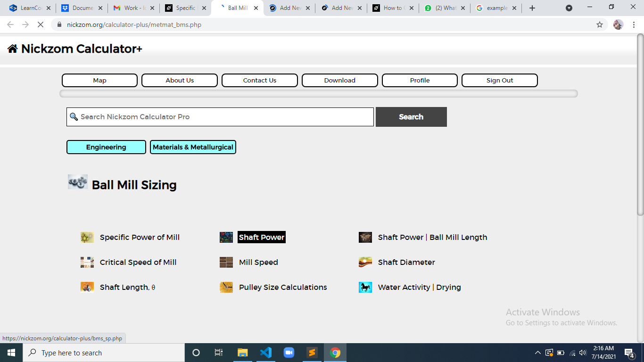Click the Engineering breadcrumb button
The height and width of the screenshot is (362, 644).
point(106,147)
